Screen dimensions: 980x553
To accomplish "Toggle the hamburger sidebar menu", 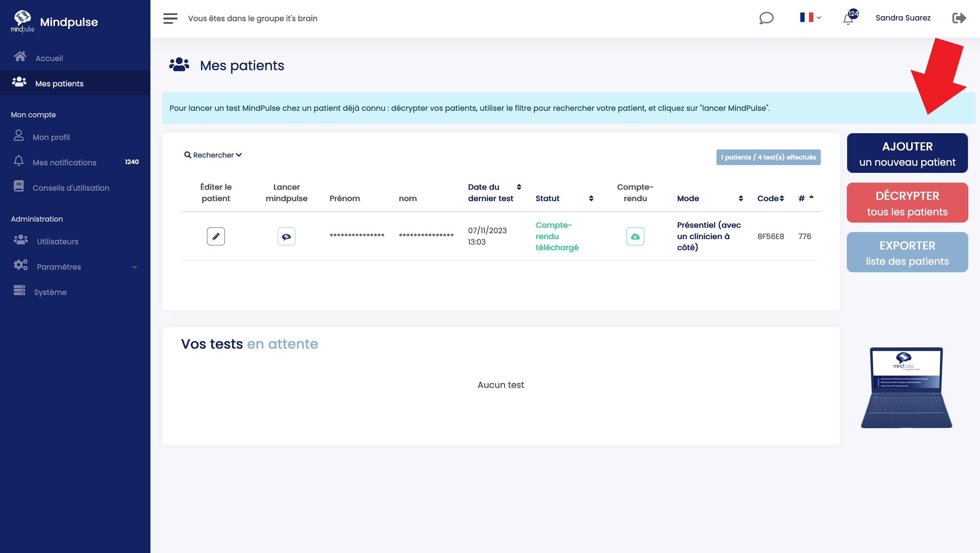I will pyautogui.click(x=170, y=18).
